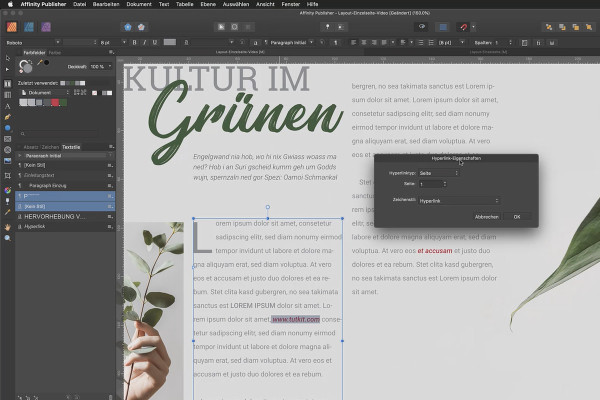Screen dimensions: 600x400
Task: Open the Apple menu
Action: coord(10,4)
